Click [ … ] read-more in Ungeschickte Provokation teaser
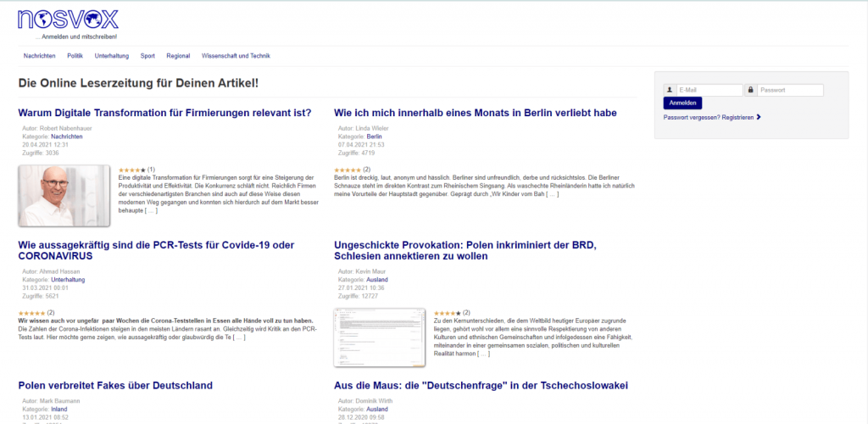Viewport: 868px width, 424px height. [483, 354]
